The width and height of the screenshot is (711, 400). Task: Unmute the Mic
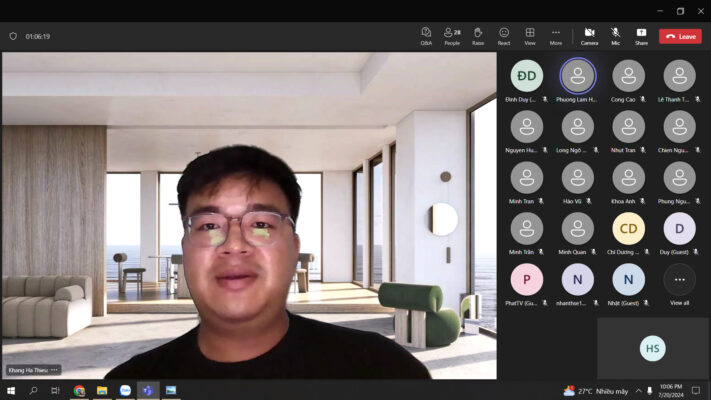(615, 36)
